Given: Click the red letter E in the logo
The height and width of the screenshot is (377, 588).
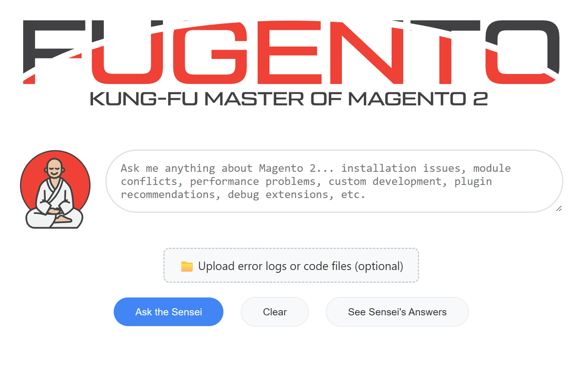Looking at the screenshot, I should [x=289, y=52].
